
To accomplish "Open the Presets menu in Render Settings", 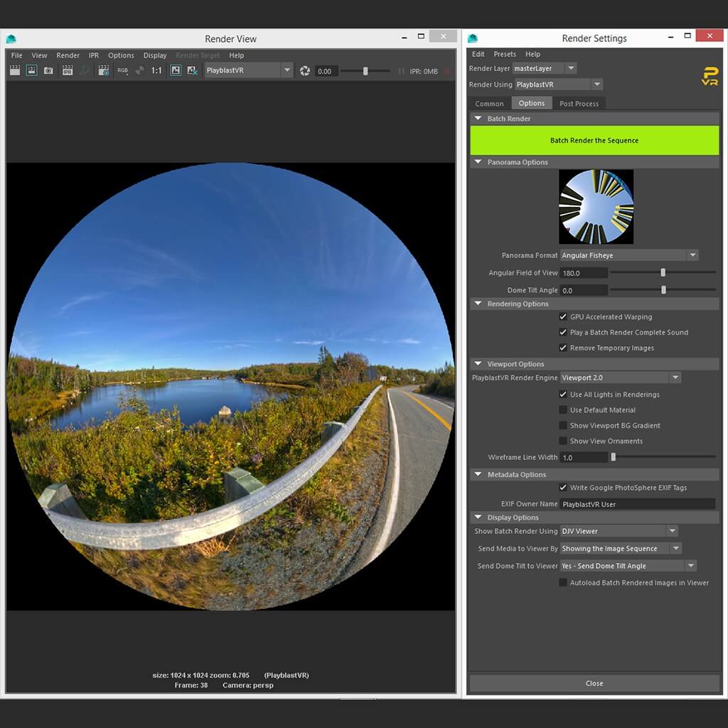I will [505, 54].
